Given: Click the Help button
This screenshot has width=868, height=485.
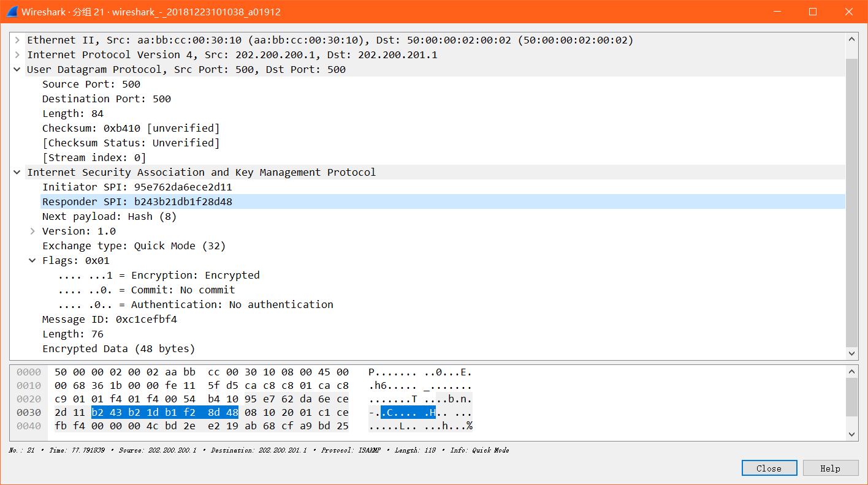Looking at the screenshot, I should 830,468.
